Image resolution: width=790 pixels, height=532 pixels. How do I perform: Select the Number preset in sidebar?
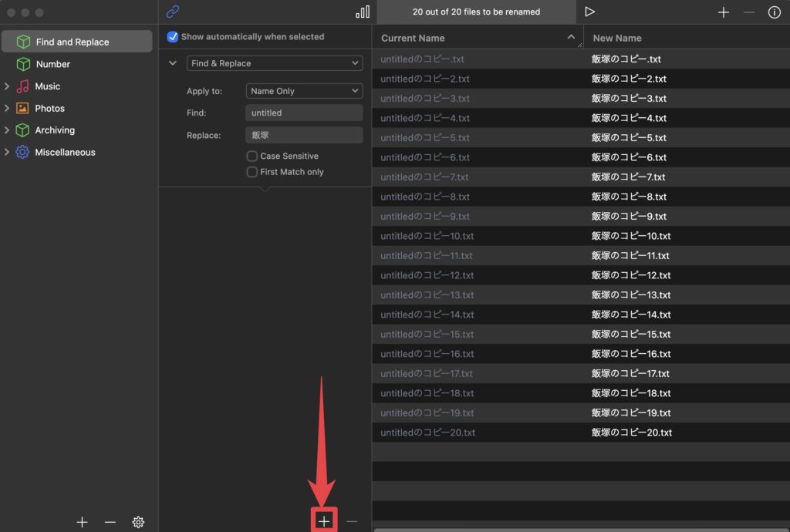pyautogui.click(x=53, y=64)
